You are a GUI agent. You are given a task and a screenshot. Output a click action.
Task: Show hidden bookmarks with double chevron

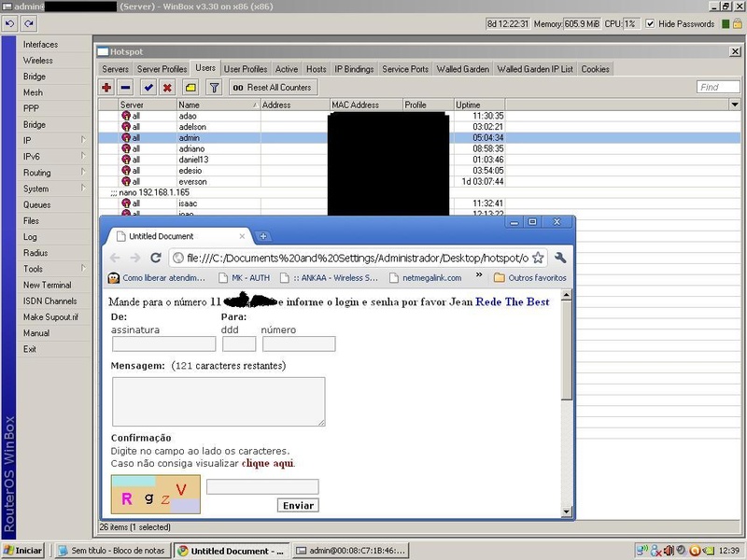479,275
